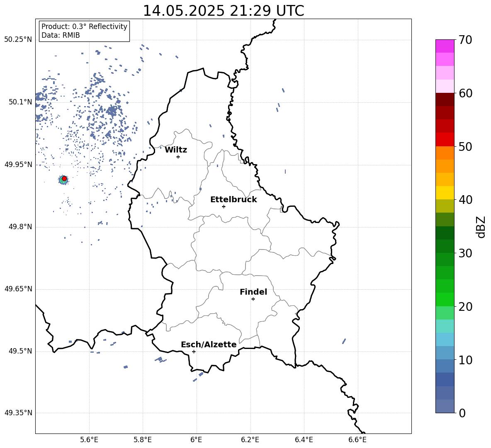This screenshot has height=448, width=491.
Task: Click the colorbar value 70
Action: (465, 40)
